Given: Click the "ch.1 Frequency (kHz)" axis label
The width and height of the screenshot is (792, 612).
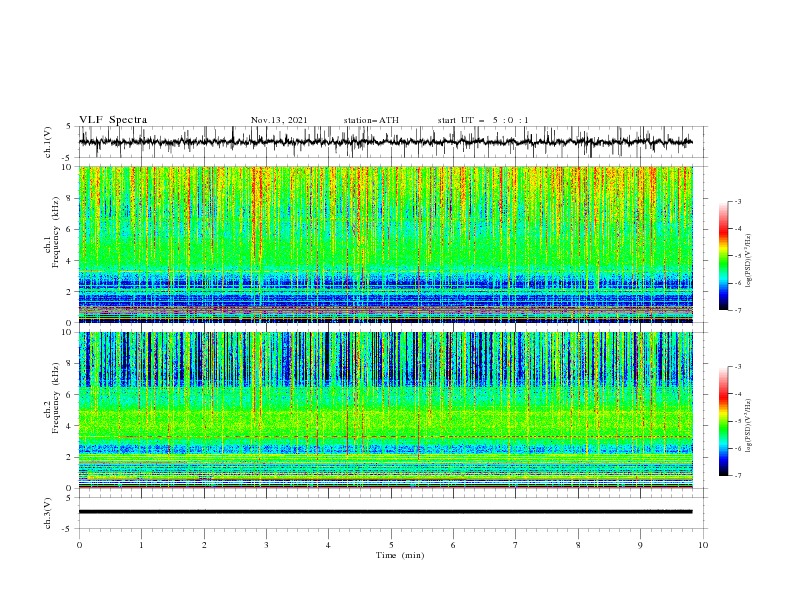Looking at the screenshot, I should [x=52, y=234].
